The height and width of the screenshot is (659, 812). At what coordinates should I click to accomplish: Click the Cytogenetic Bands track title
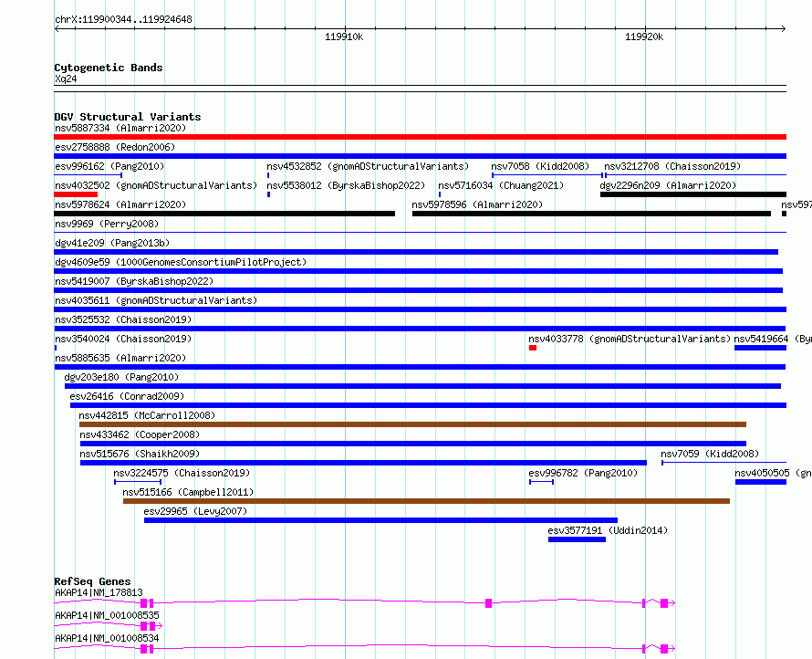(109, 68)
